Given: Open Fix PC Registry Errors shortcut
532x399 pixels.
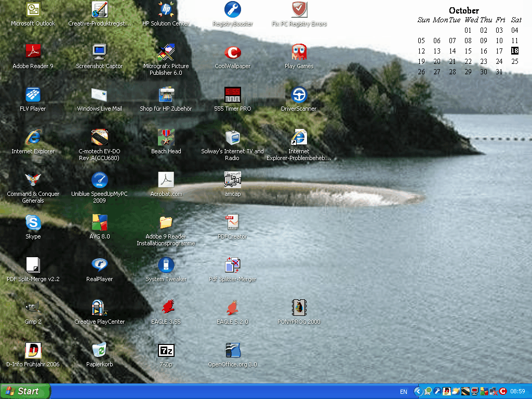Looking at the screenshot, I should click(x=299, y=9).
